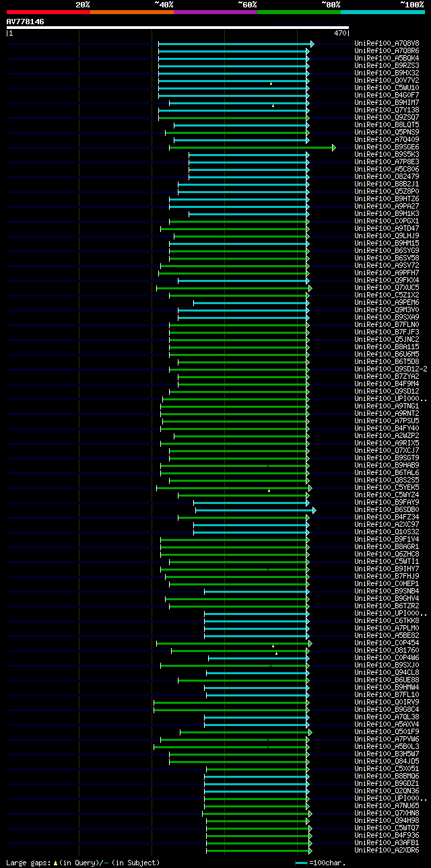The width and height of the screenshot is (431, 868).
Task: Open hit UniRef100_A5BQK4
Action: tap(387, 59)
